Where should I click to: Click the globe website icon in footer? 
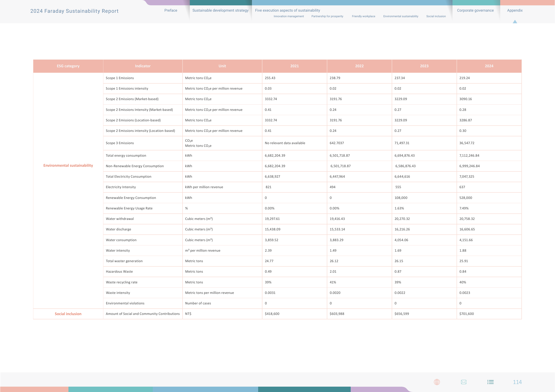point(437,382)
